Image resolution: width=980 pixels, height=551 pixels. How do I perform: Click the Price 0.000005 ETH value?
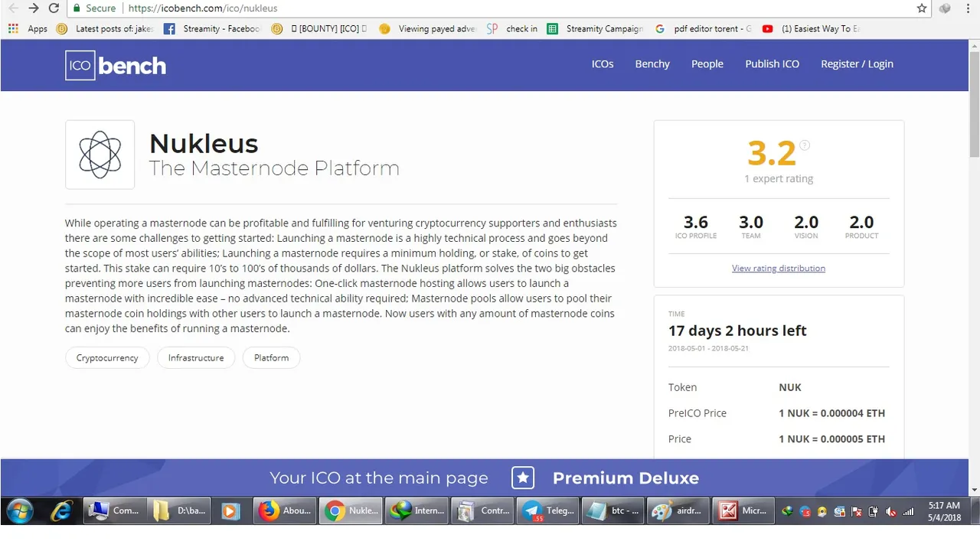(x=831, y=439)
